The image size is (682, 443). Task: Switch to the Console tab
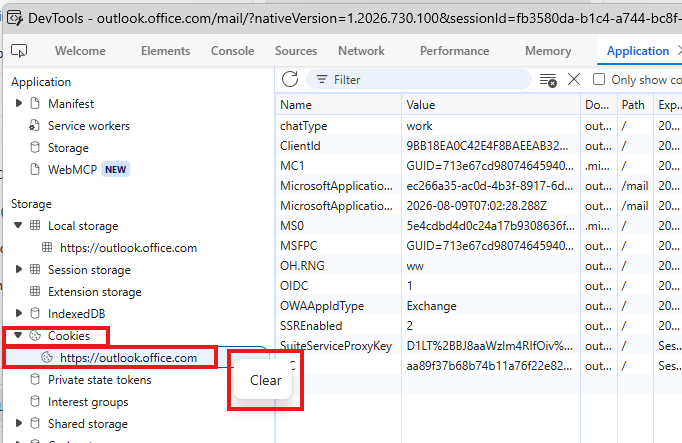[x=232, y=51]
